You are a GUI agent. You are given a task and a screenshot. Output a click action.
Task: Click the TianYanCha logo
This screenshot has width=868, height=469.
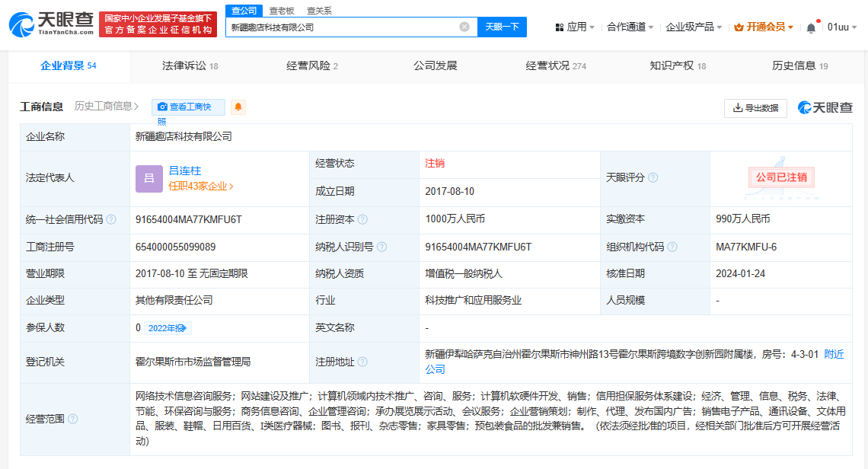(51, 24)
